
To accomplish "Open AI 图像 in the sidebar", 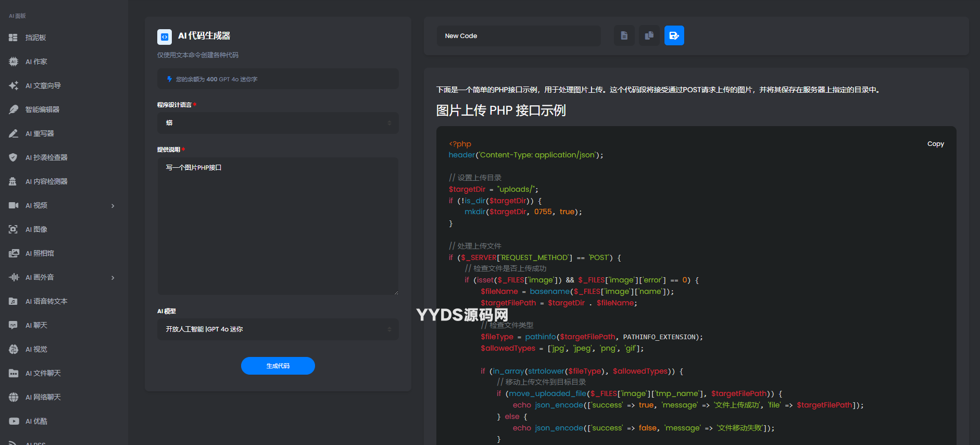I will (36, 229).
